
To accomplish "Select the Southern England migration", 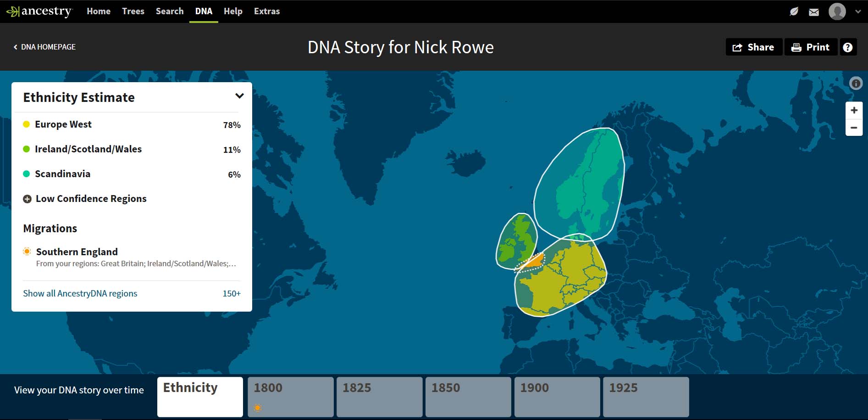I will coord(77,252).
